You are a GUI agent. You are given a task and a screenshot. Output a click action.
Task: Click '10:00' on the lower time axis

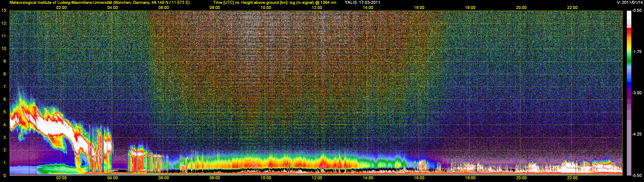[x=266, y=178]
